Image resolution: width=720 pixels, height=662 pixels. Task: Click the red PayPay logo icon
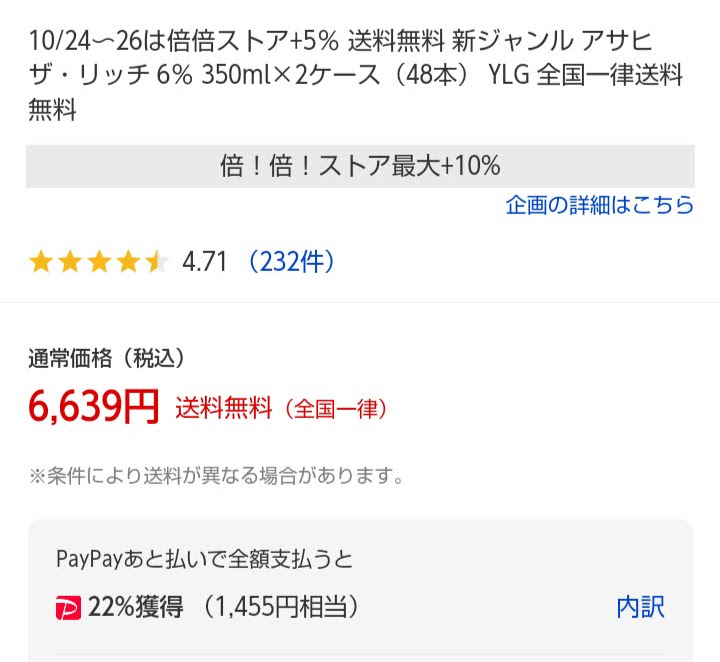coord(68,608)
